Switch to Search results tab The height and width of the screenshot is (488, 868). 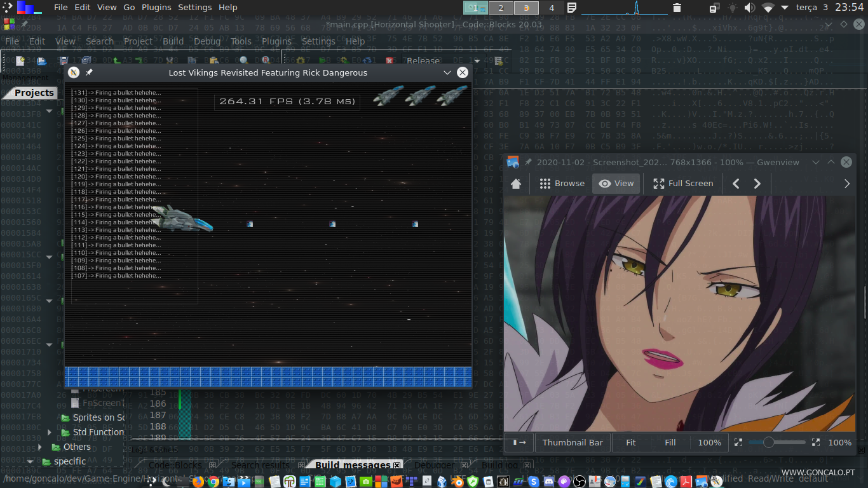pyautogui.click(x=261, y=465)
